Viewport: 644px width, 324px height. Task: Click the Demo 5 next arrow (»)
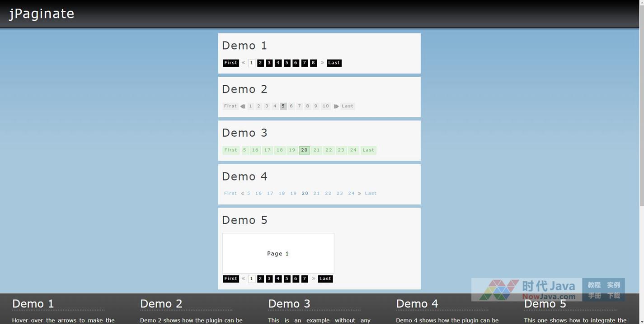(x=314, y=278)
